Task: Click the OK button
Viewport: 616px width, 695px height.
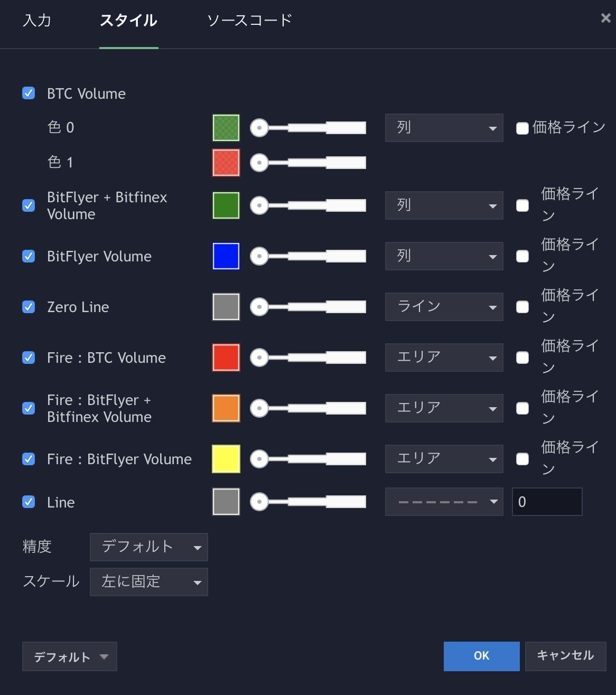Action: click(481, 656)
